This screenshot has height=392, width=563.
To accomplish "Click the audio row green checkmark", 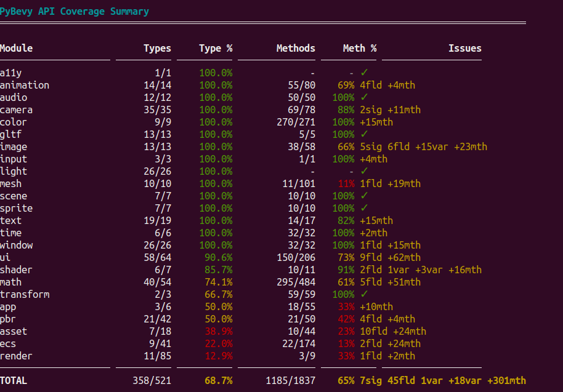I will point(364,97).
